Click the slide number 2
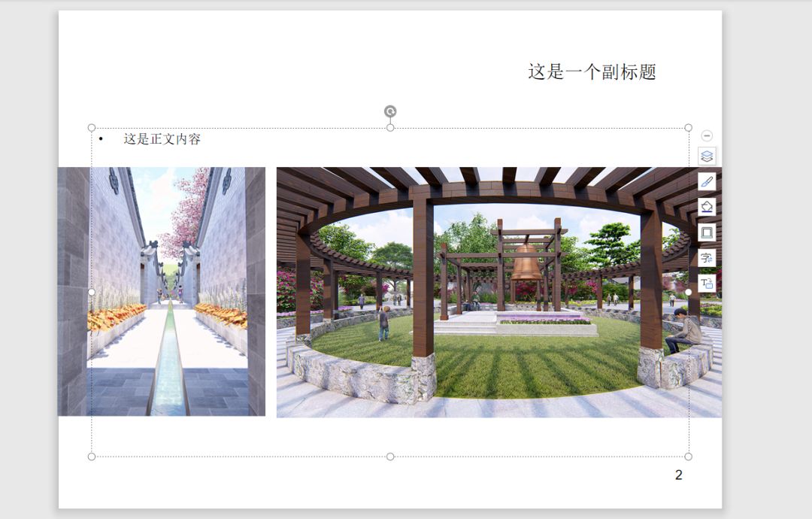Viewport: 812px width, 519px height. tap(679, 474)
